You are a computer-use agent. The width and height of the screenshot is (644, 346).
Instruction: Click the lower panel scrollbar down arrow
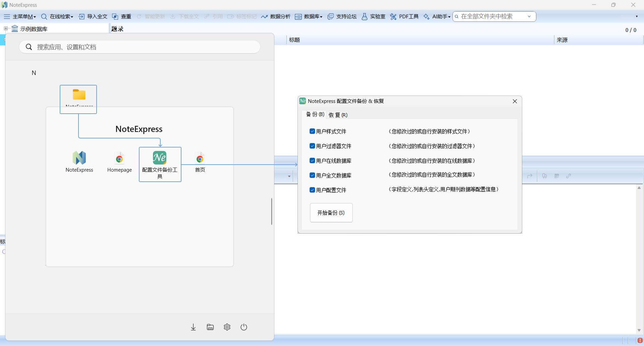click(x=639, y=330)
